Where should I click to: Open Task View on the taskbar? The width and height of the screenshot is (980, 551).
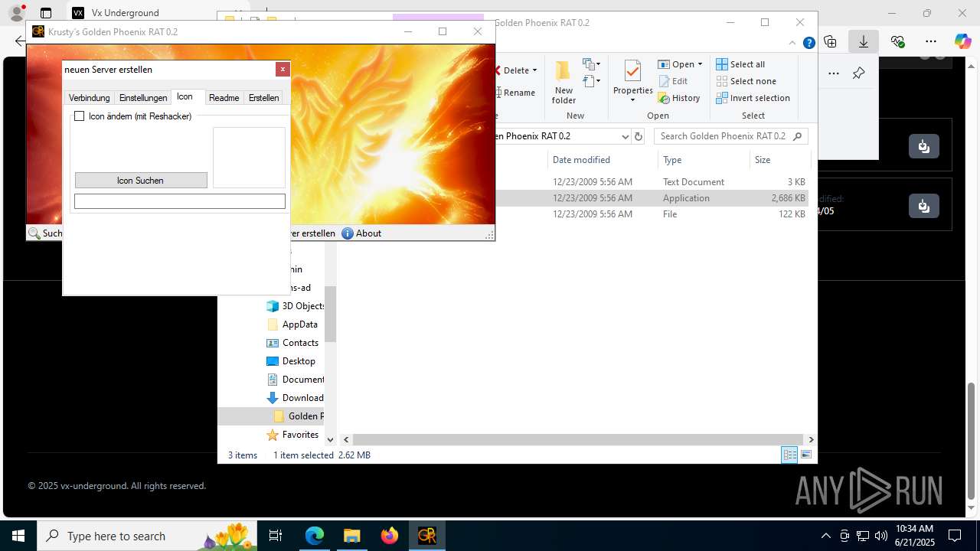click(276, 536)
